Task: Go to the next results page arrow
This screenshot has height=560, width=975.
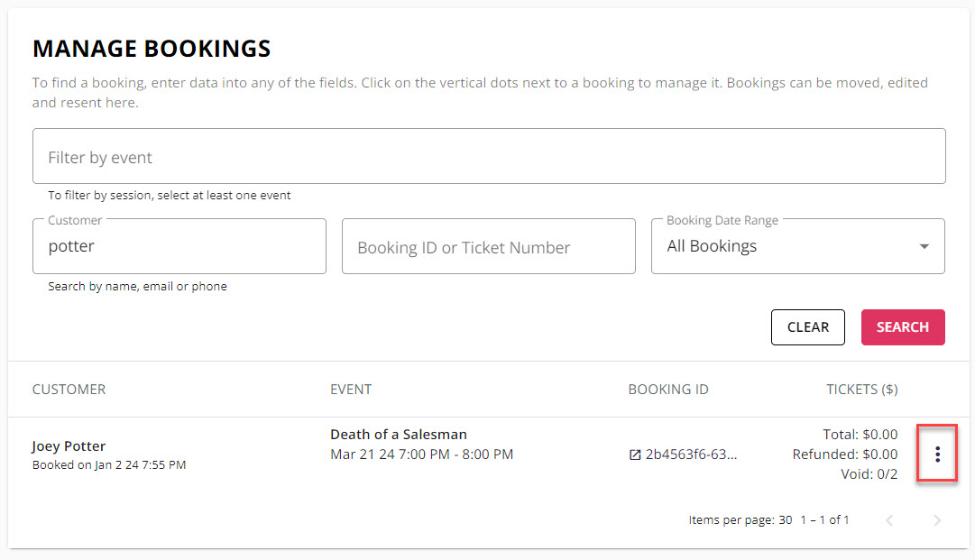Action: pos(937,520)
